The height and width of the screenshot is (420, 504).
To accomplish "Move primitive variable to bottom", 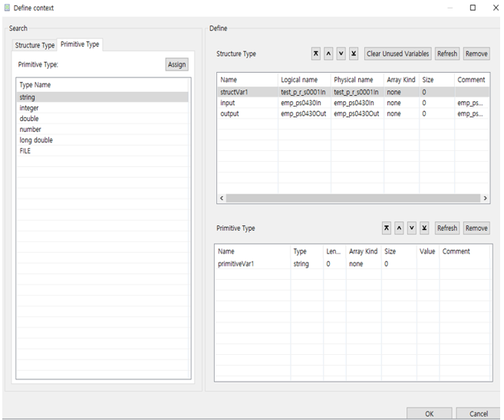I will [x=424, y=228].
